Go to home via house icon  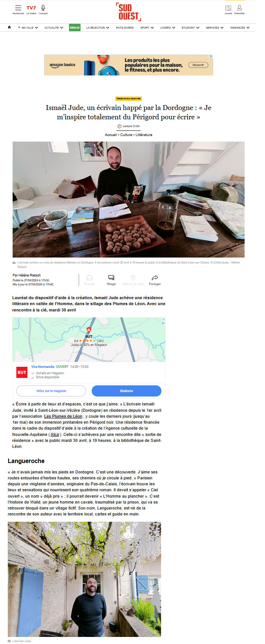9,27
